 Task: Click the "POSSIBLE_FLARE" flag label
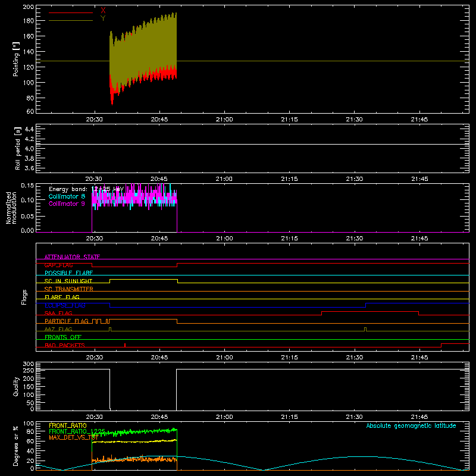tap(68, 273)
